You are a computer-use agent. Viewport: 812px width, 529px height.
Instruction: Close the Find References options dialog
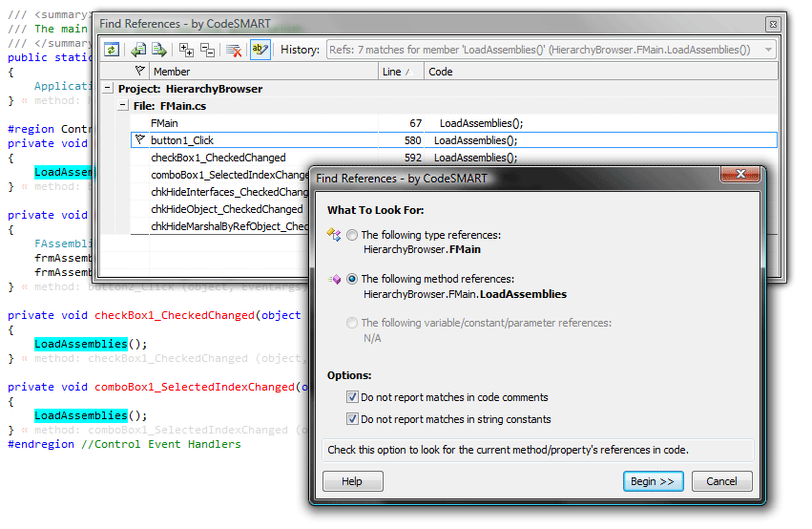coord(740,174)
